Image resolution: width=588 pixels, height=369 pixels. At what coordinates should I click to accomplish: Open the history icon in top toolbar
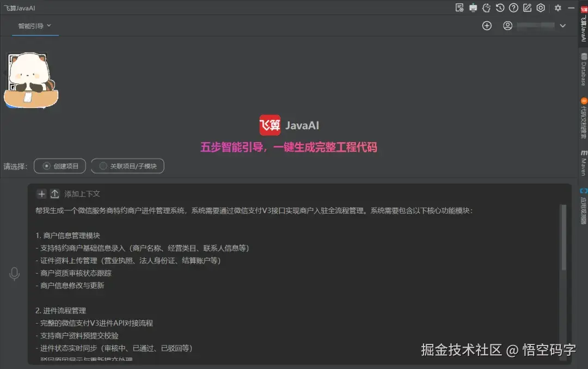pyautogui.click(x=500, y=8)
